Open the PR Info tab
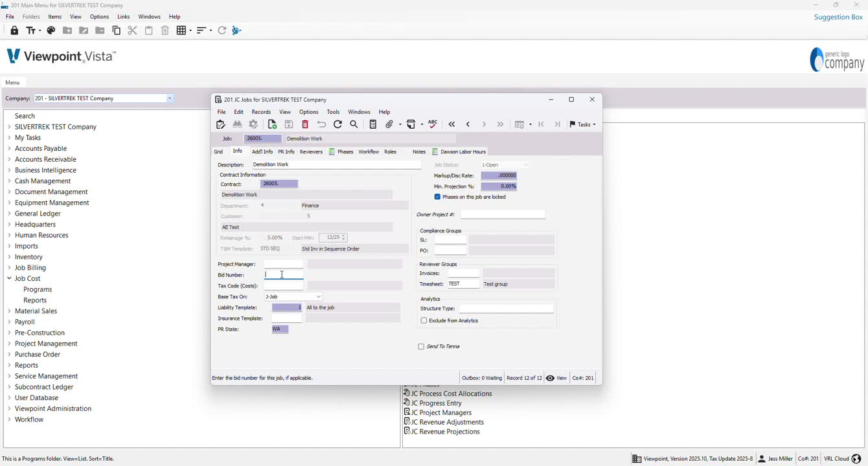This screenshot has width=868, height=466. pyautogui.click(x=286, y=151)
